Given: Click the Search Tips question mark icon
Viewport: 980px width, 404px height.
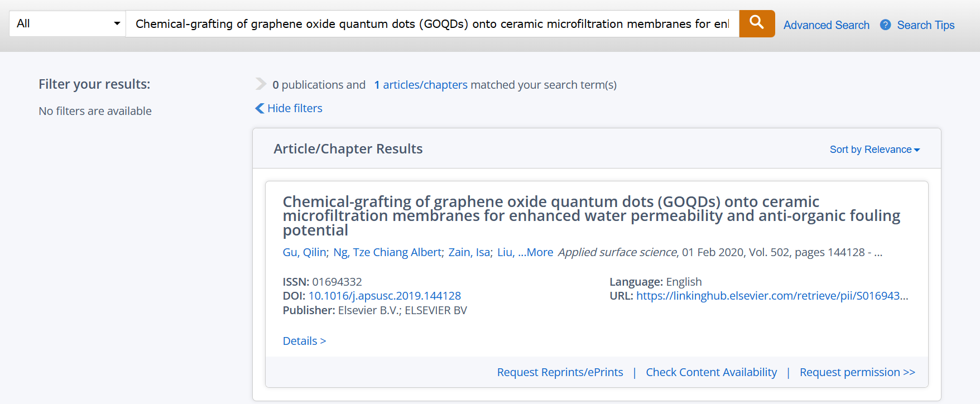Looking at the screenshot, I should click(x=885, y=25).
